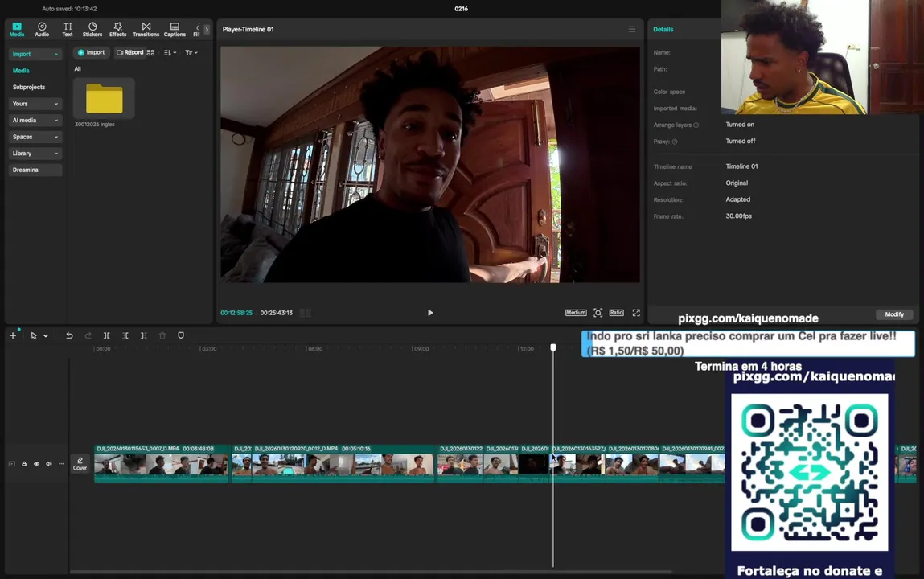Play the timeline preview
Screen dimensions: 924x579
tap(430, 313)
